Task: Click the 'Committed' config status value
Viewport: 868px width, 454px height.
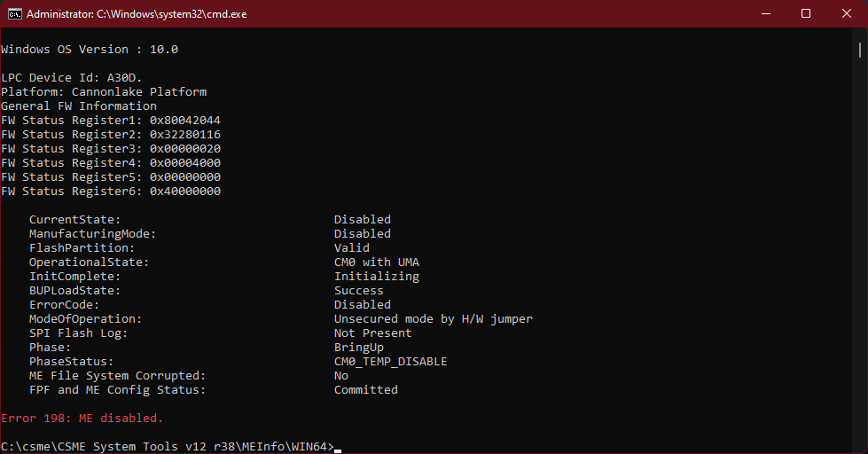Action: pyautogui.click(x=366, y=390)
